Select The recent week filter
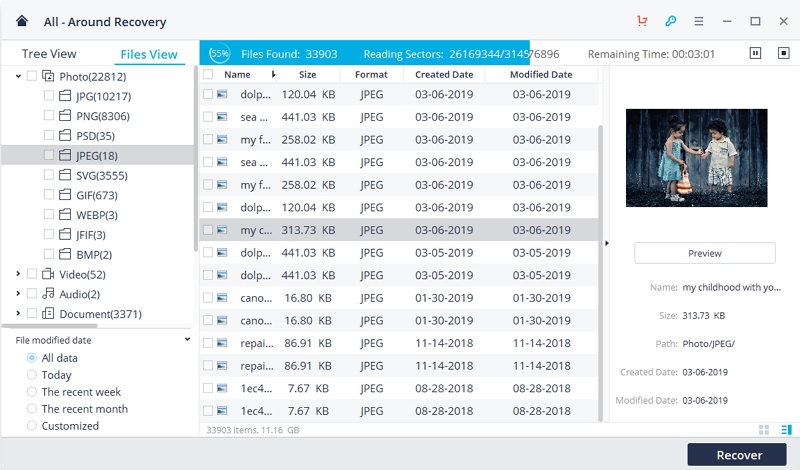The height and width of the screenshot is (470, 800). [x=32, y=391]
